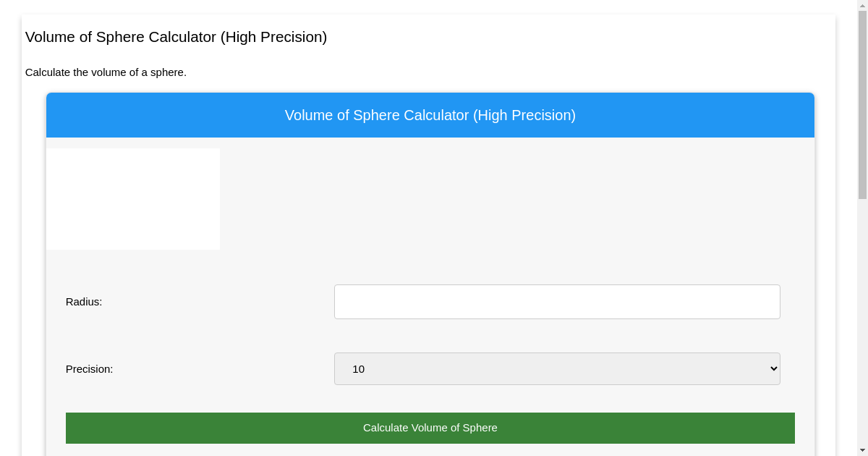Click the white sphere image placeholder
The height and width of the screenshot is (456, 868).
point(133,199)
